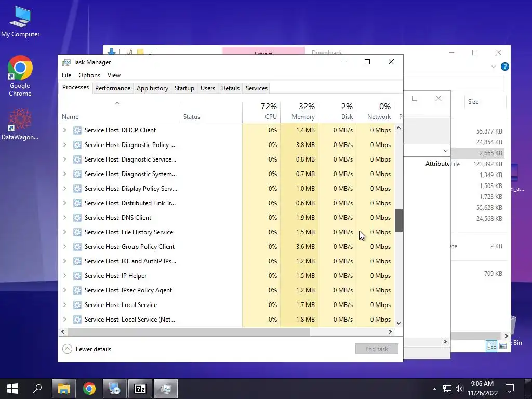This screenshot has width=532, height=399.
Task: Expand Service Host: Local Service (Net row
Action: (x=65, y=320)
